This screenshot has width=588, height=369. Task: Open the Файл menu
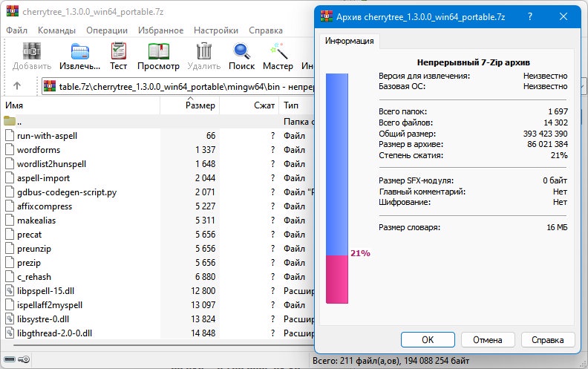(16, 30)
